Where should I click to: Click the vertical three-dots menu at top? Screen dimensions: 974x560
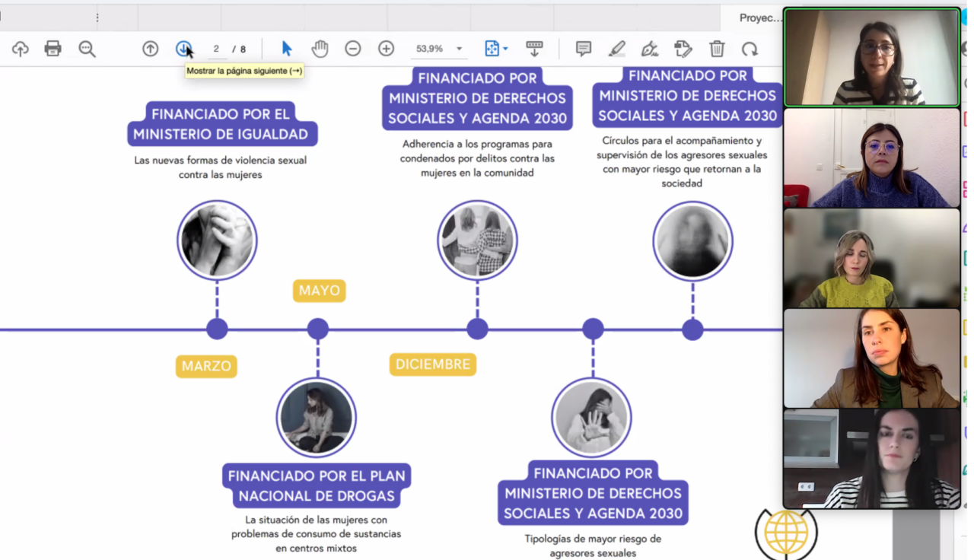(97, 17)
